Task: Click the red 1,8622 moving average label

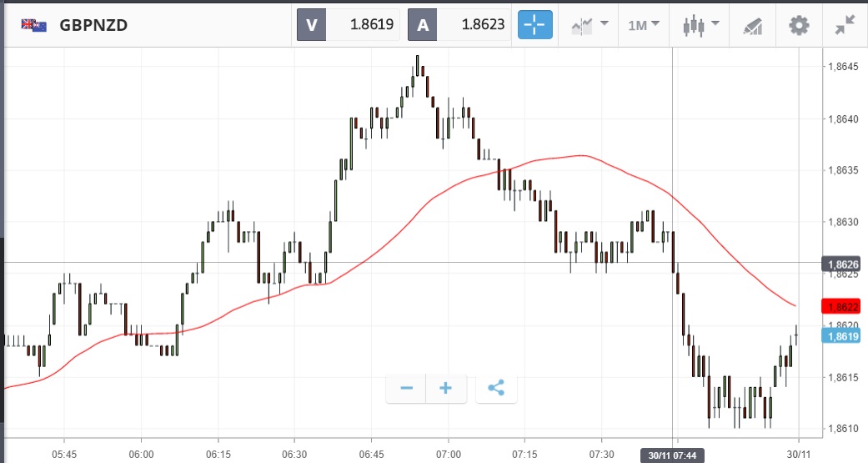Action: [844, 306]
